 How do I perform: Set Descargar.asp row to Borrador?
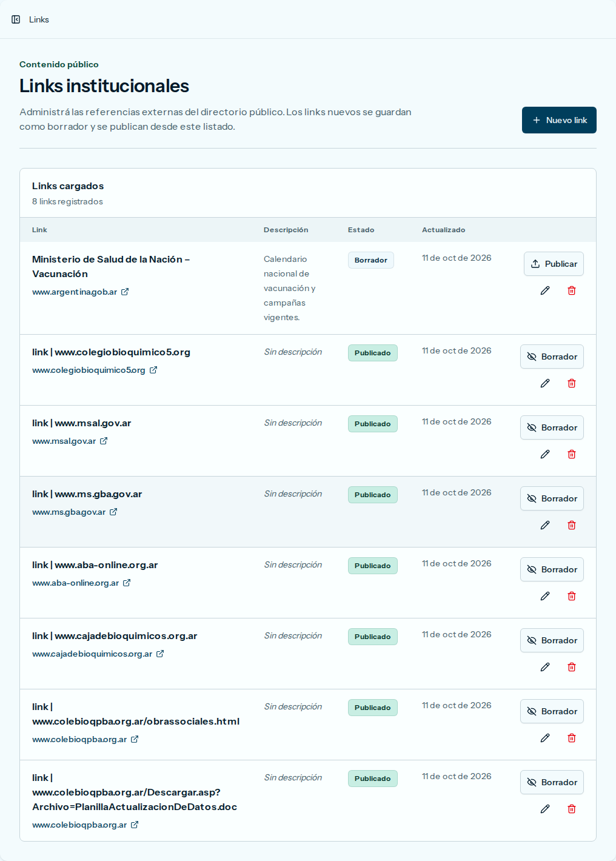(552, 782)
